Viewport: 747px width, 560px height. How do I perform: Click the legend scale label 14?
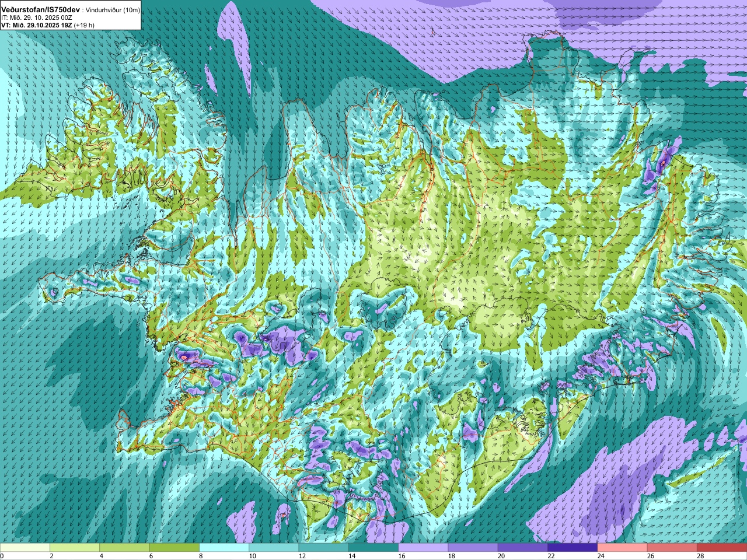(x=352, y=556)
